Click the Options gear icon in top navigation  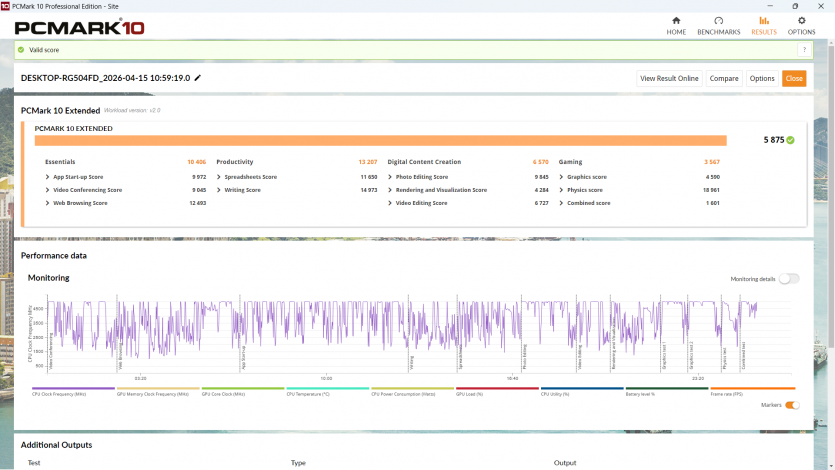pyautogui.click(x=801, y=21)
